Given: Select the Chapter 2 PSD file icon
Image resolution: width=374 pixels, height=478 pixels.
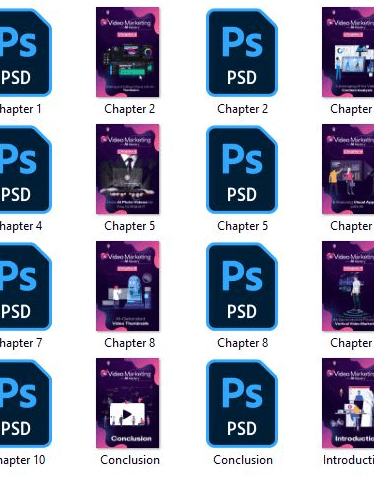Looking at the screenshot, I should coord(242,52).
